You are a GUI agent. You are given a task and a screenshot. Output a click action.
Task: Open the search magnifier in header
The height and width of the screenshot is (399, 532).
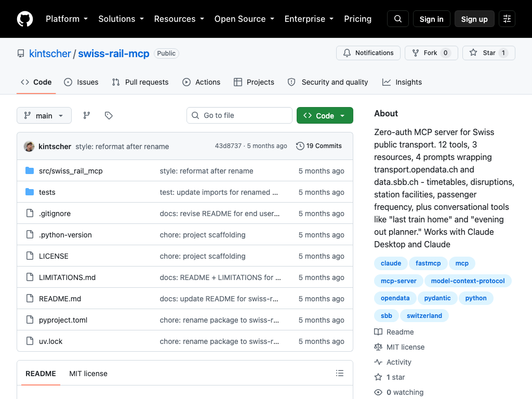click(x=397, y=19)
